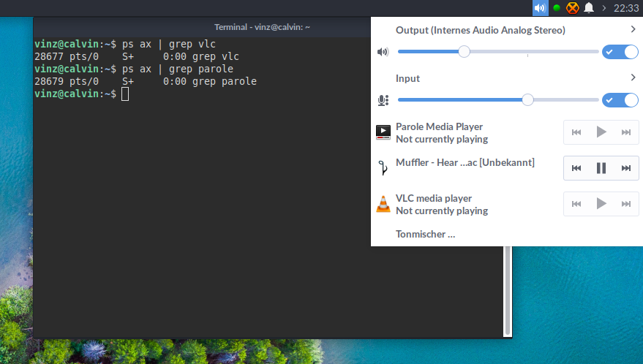Open the notification bell in the panel
643x364 pixels.
point(589,8)
